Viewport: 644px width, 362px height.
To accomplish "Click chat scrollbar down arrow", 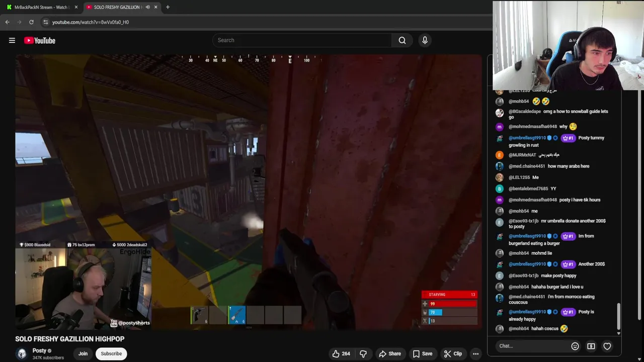I will click(x=619, y=333).
